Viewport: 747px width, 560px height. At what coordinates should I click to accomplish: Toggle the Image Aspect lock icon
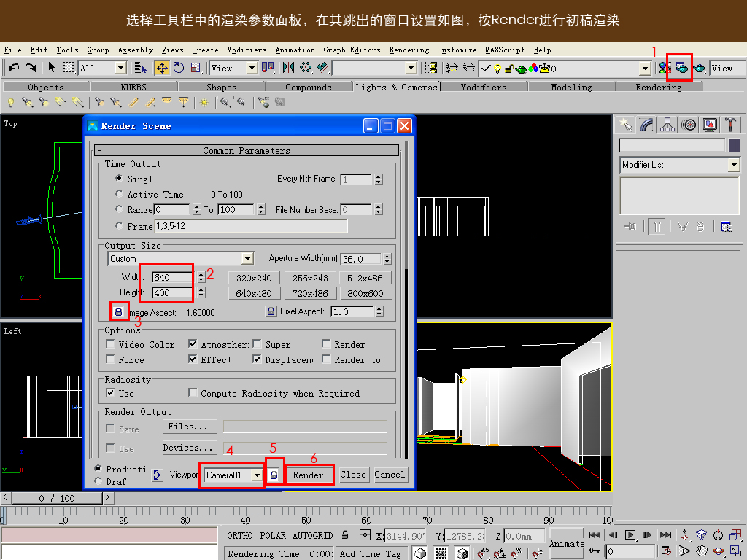point(119,312)
